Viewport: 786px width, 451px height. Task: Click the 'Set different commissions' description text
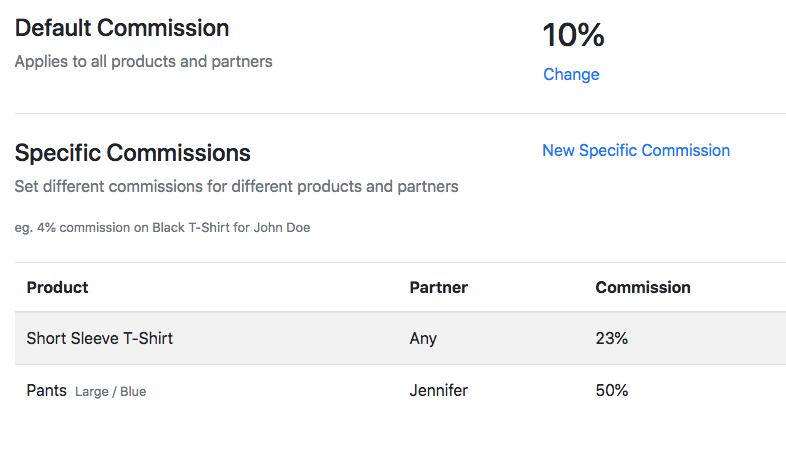(x=236, y=186)
